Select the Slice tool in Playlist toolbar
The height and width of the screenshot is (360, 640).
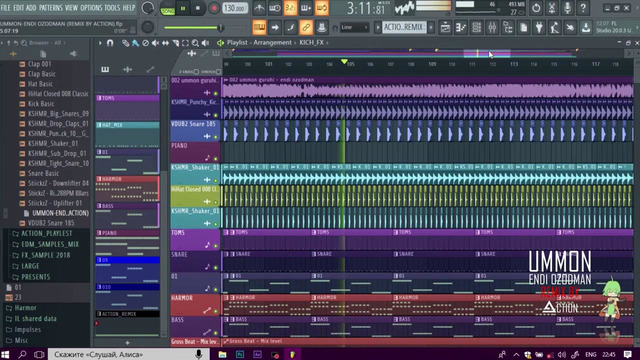176,43
